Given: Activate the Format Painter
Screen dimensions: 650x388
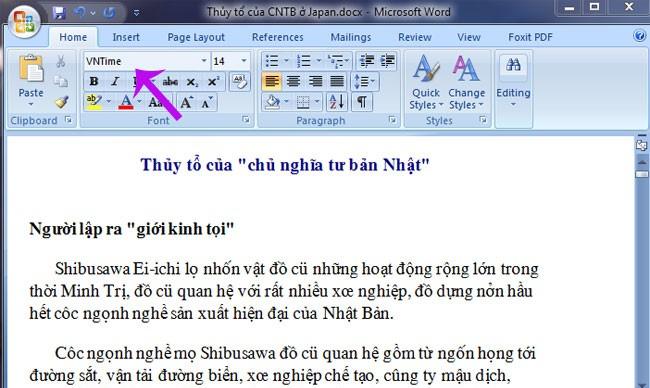Looking at the screenshot, I should tap(61, 102).
